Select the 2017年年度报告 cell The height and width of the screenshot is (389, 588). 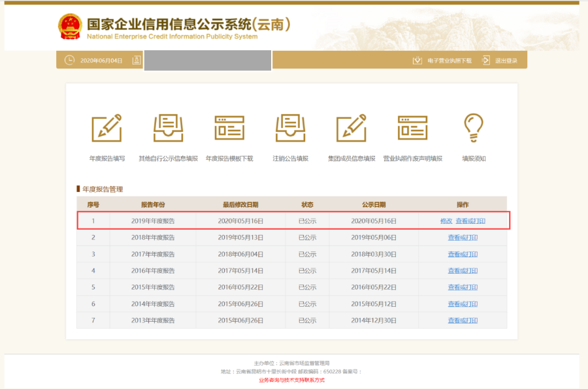point(153,254)
